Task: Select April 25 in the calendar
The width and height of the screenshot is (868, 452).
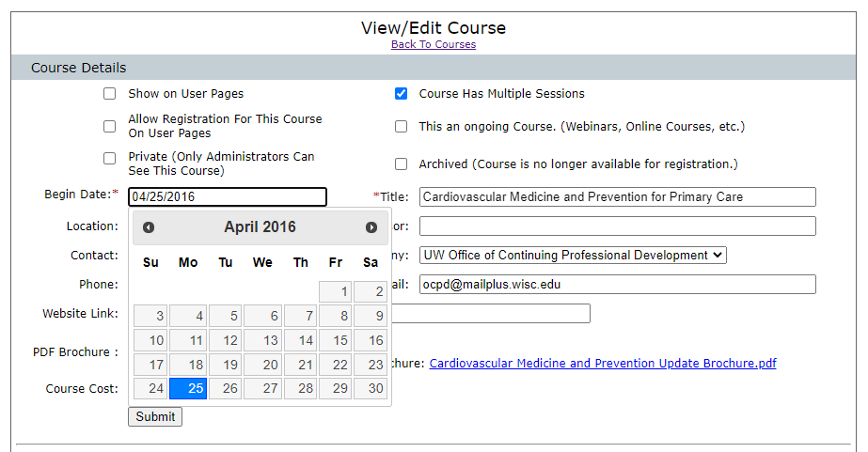Action: (x=188, y=388)
